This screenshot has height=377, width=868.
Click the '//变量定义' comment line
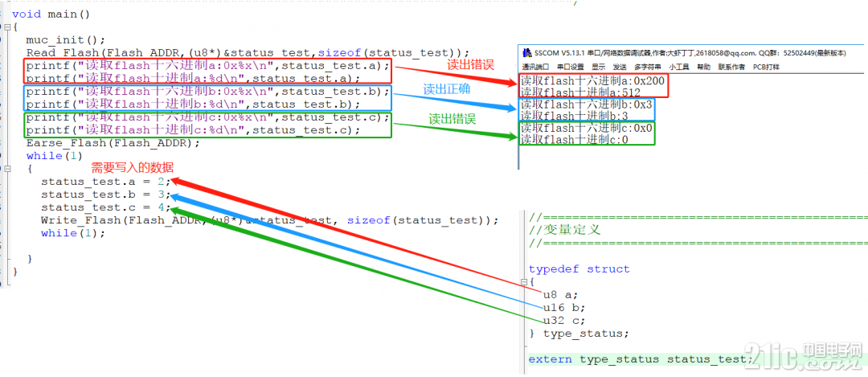564,230
